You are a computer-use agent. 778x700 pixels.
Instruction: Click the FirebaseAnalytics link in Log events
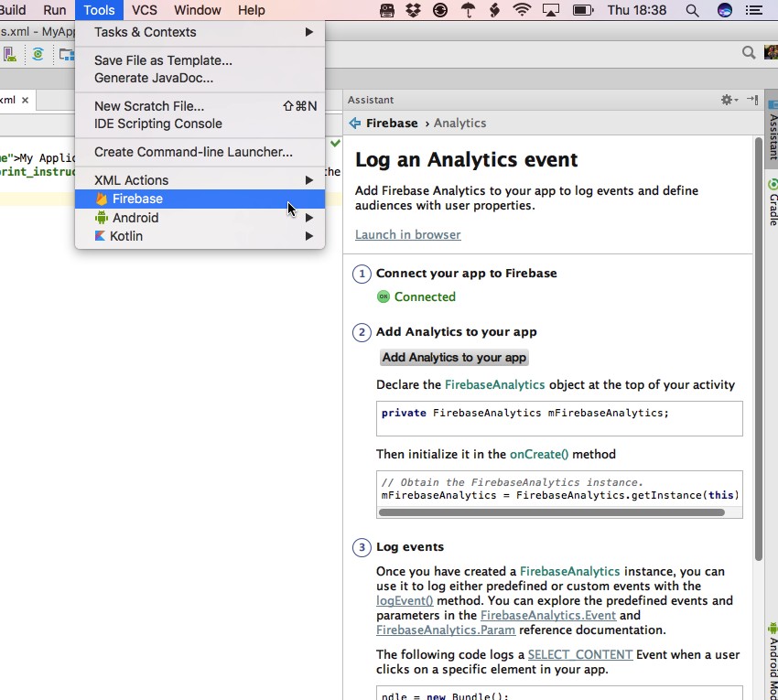pos(569,571)
